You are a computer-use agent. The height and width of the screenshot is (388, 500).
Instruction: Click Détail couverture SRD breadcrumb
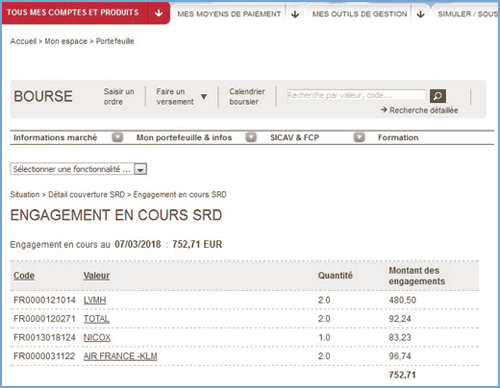(87, 194)
